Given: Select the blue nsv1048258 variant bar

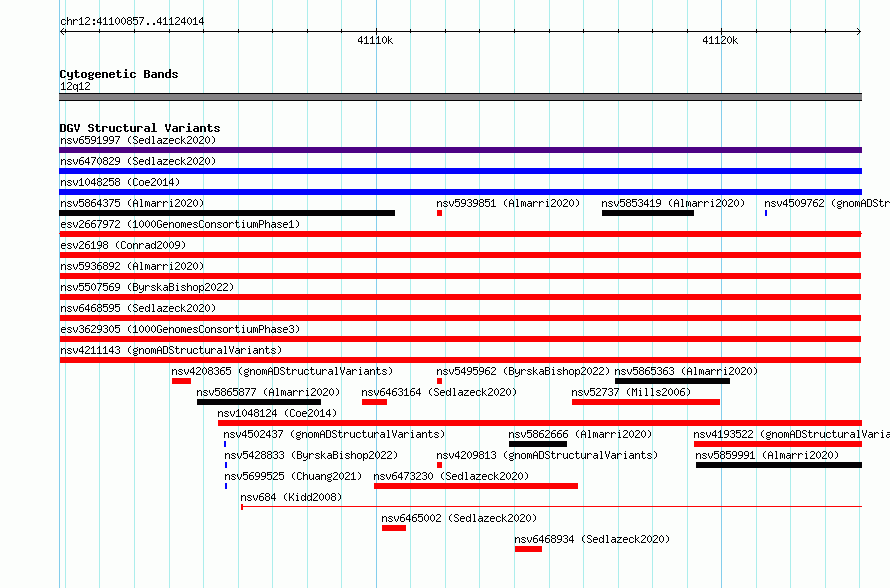Looking at the screenshot, I should point(460,192).
